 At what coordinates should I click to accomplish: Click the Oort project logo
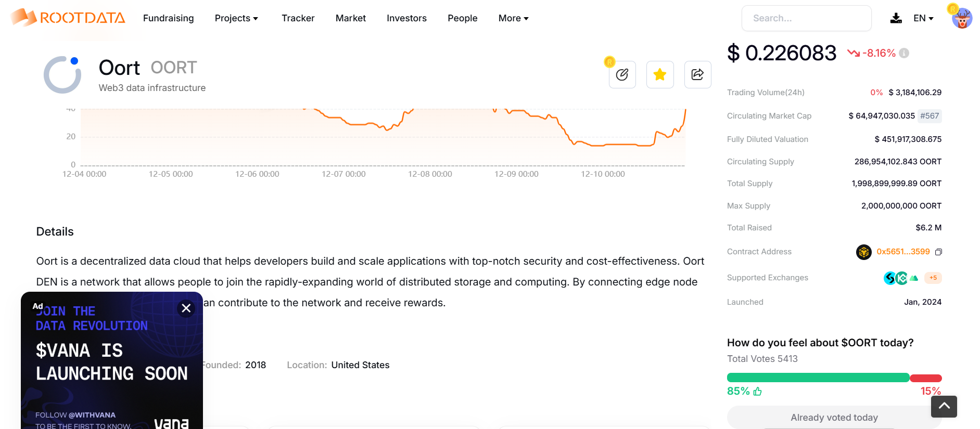(62, 75)
